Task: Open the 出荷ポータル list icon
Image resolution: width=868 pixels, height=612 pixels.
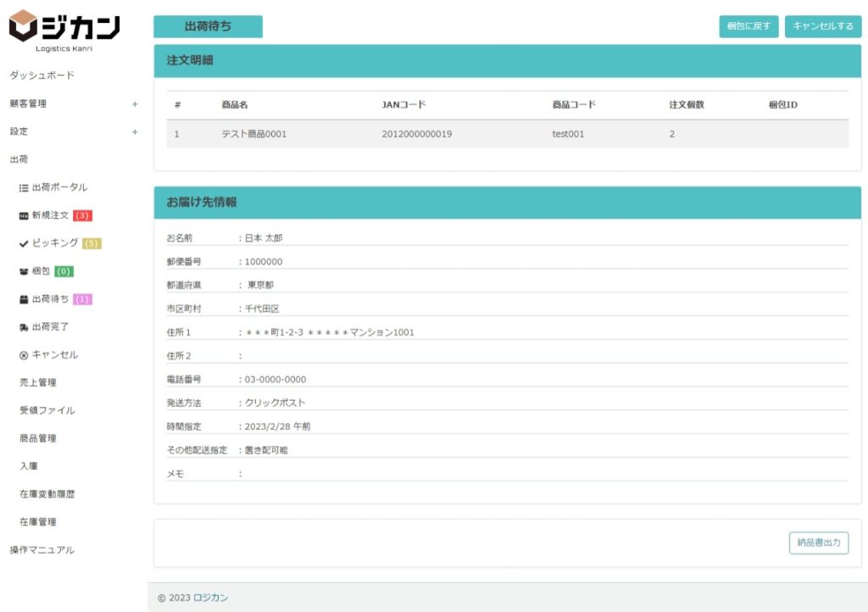Action: 24,187
